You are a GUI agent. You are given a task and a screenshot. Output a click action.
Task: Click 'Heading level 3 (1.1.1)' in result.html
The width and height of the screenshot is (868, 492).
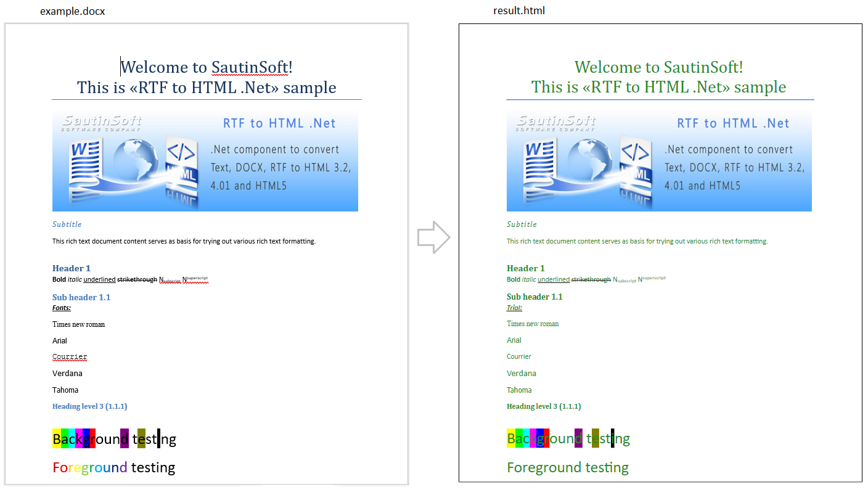544,406
